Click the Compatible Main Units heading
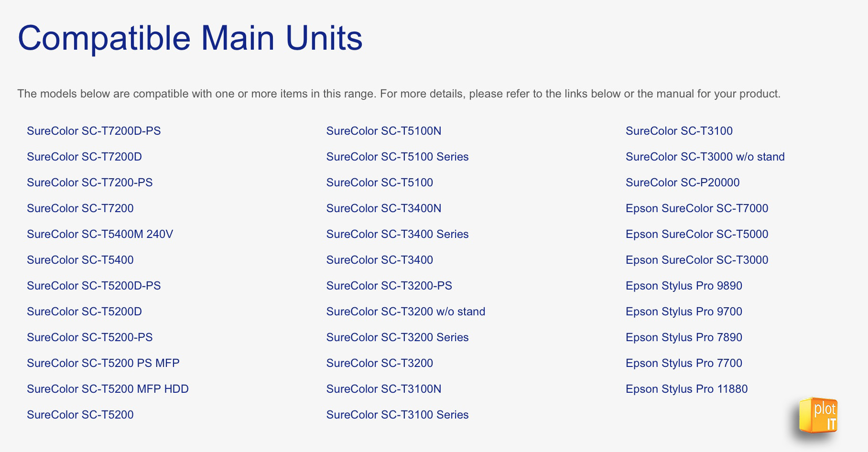 point(190,38)
